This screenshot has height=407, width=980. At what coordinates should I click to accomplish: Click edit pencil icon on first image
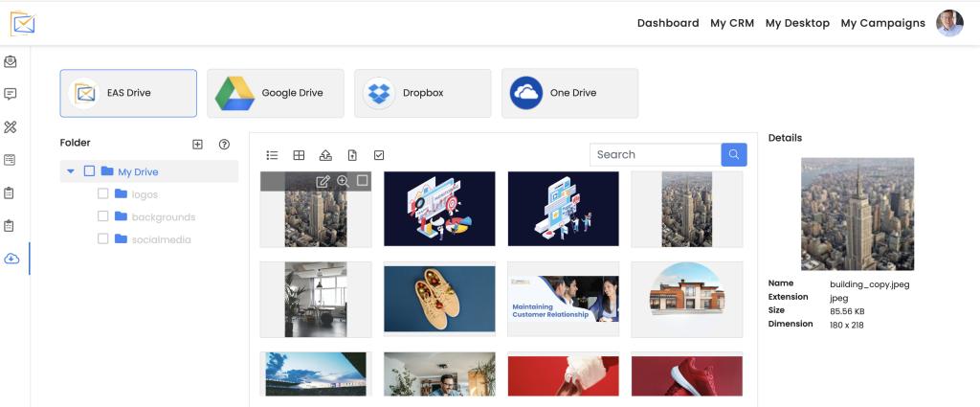(x=323, y=181)
